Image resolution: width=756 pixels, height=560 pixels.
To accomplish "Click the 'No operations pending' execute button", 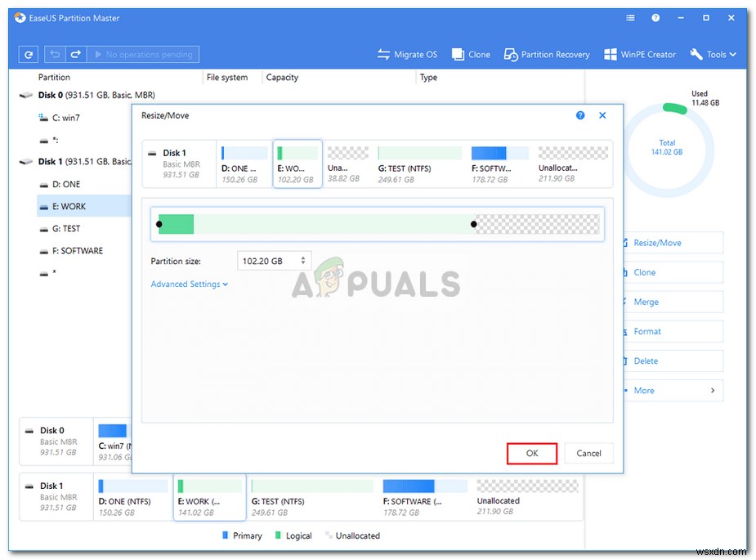I will pos(143,55).
